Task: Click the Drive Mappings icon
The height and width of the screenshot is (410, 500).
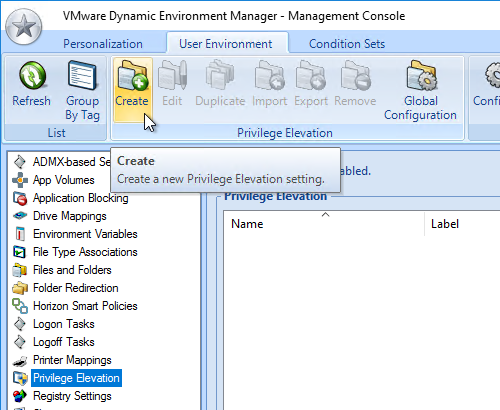Action: 20,216
